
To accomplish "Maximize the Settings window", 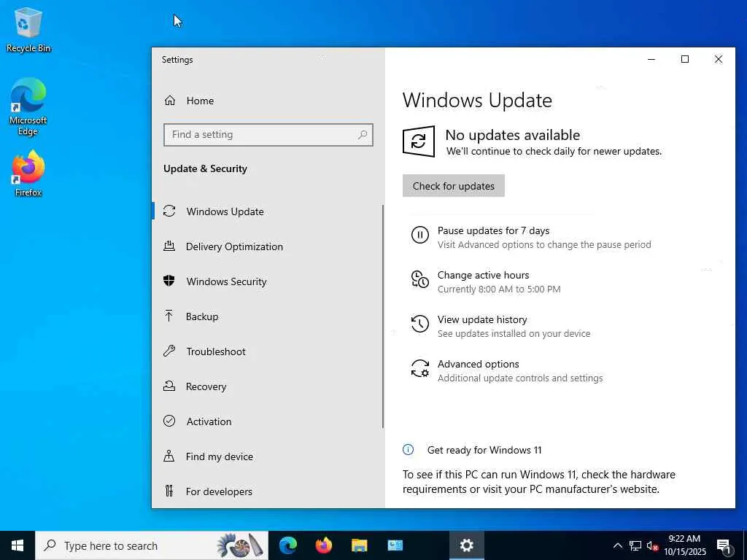I will [684, 59].
